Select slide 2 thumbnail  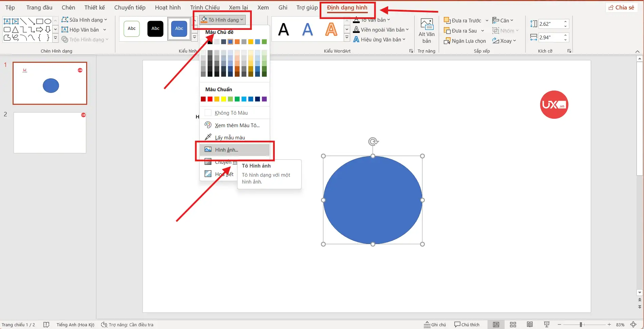point(50,133)
